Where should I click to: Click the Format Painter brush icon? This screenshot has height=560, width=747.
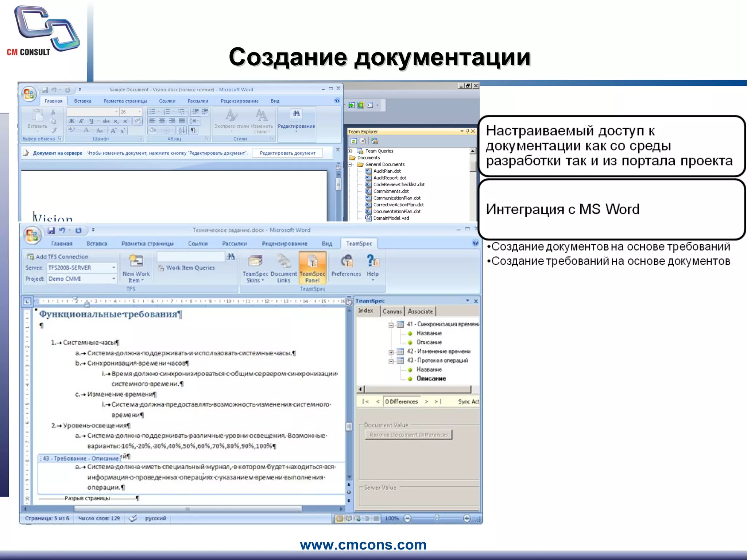pyautogui.click(x=54, y=130)
